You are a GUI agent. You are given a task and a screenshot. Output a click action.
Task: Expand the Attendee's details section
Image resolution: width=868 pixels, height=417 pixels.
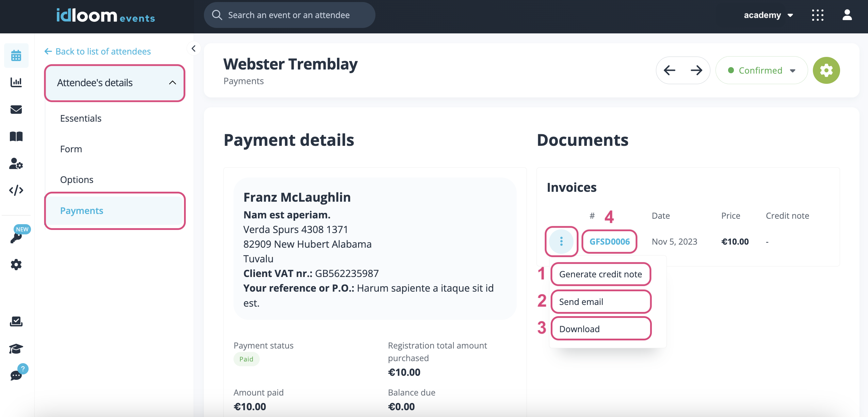(115, 82)
